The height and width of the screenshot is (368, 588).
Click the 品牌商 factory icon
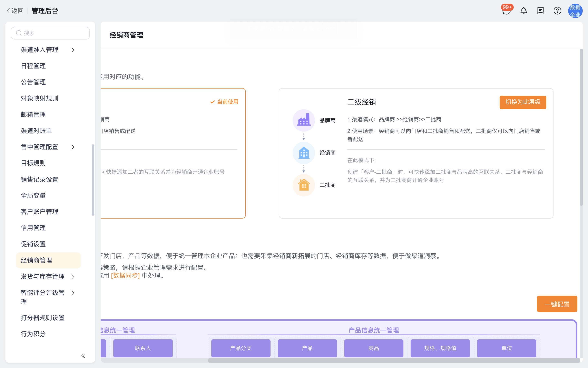(304, 120)
